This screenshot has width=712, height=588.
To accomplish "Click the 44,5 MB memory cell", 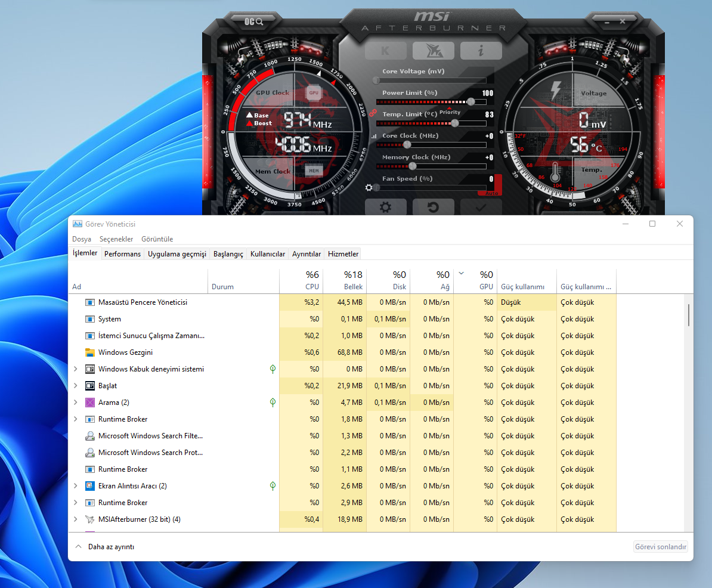I will click(x=345, y=302).
